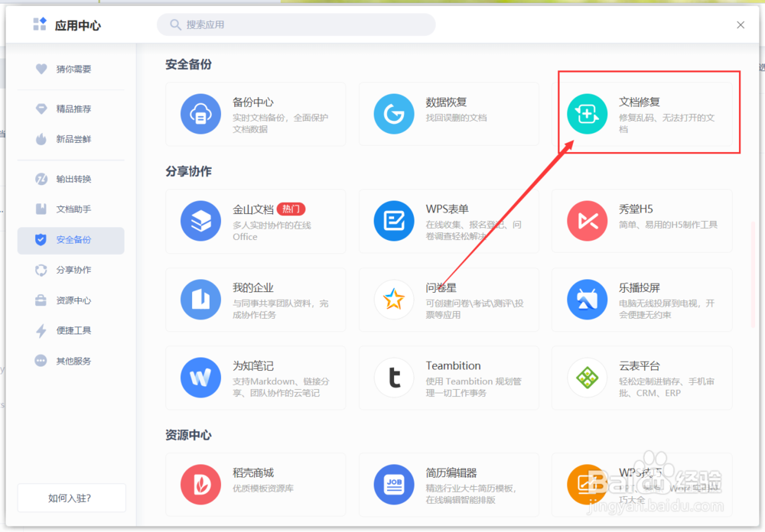This screenshot has width=765, height=532.
Task: Open the 金山文档 app icon
Action: pyautogui.click(x=200, y=221)
